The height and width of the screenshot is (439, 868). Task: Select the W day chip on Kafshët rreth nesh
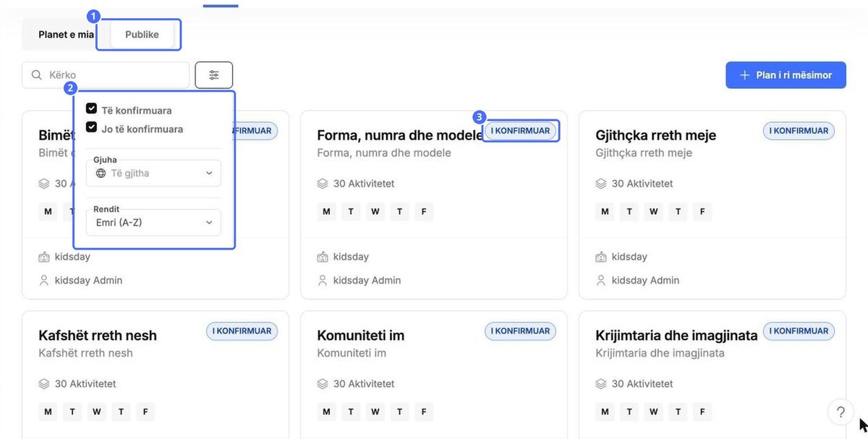click(97, 412)
